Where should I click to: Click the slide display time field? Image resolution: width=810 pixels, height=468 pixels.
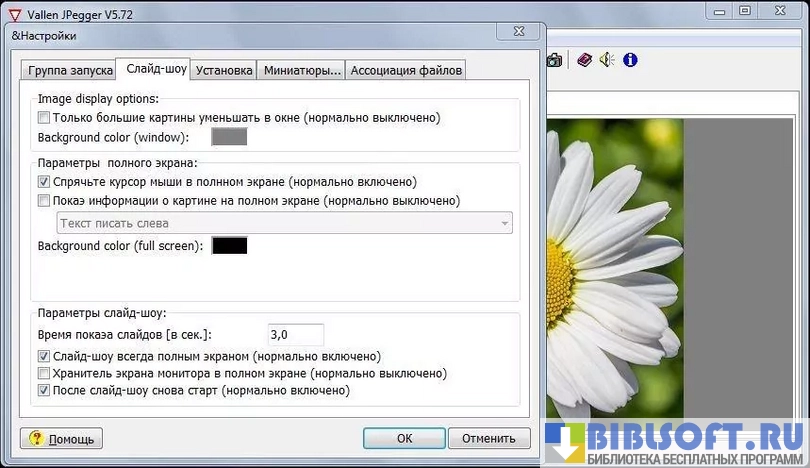pos(295,335)
